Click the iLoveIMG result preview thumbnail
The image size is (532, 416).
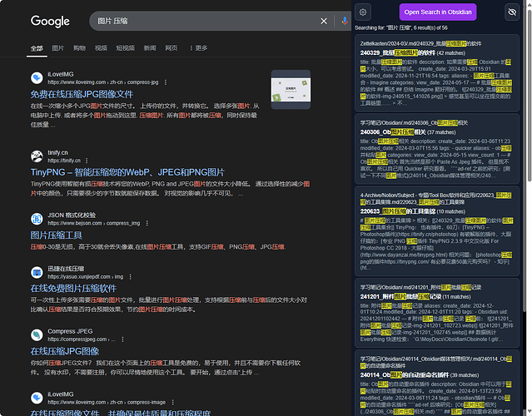(x=291, y=90)
